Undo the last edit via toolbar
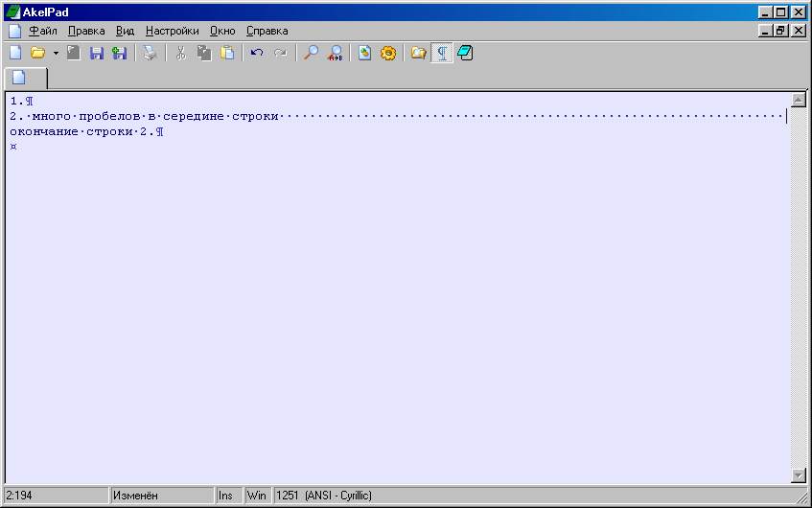 coord(256,54)
